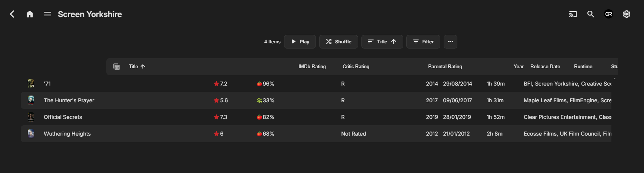Go back with the left arrow icon
This screenshot has height=173, width=644.
pyautogui.click(x=12, y=14)
